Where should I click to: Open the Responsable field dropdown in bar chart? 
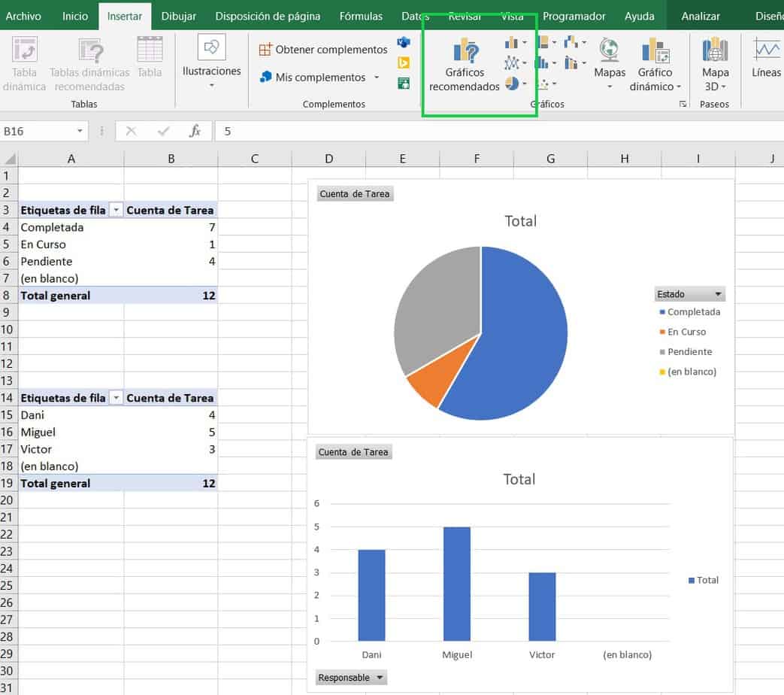(351, 678)
